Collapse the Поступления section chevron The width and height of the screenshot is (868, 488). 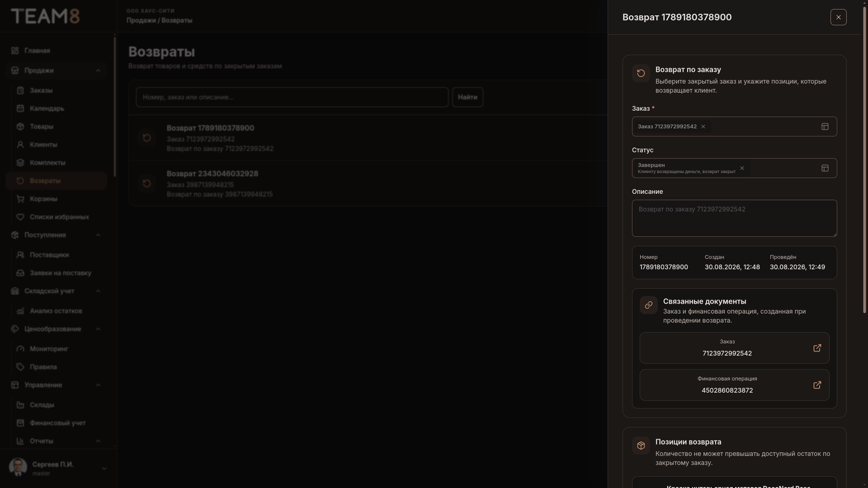[x=98, y=235]
